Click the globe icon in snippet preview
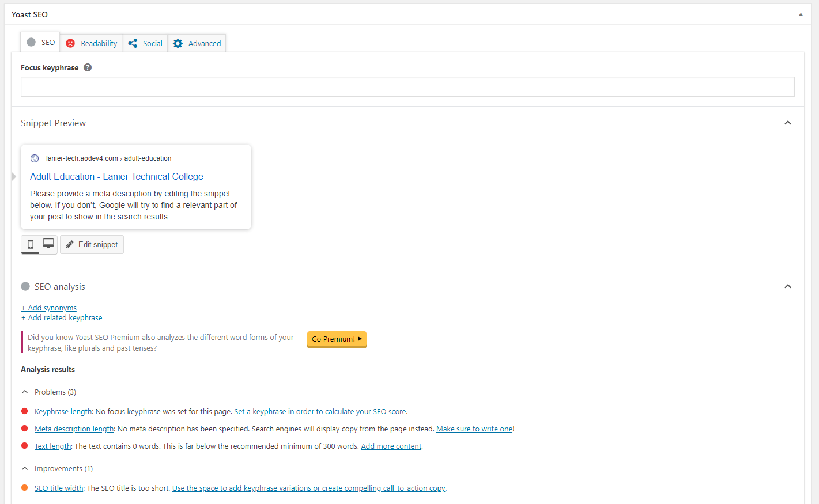The height and width of the screenshot is (504, 819). (35, 158)
